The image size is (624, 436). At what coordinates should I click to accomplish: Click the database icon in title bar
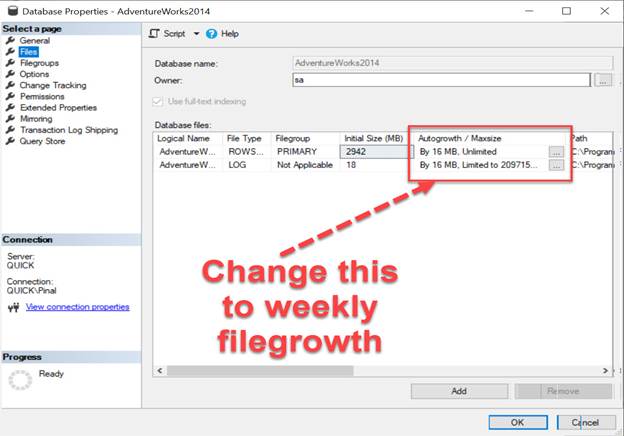(x=13, y=11)
